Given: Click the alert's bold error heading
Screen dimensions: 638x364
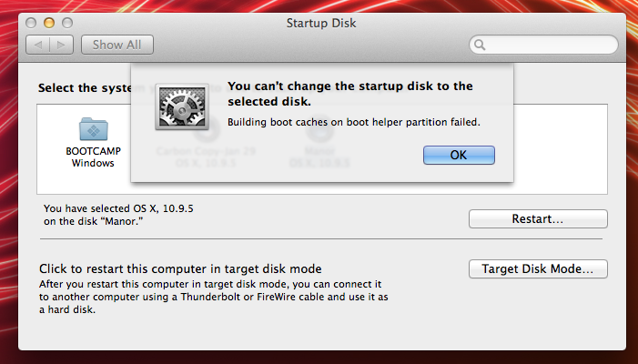Looking at the screenshot, I should [349, 94].
